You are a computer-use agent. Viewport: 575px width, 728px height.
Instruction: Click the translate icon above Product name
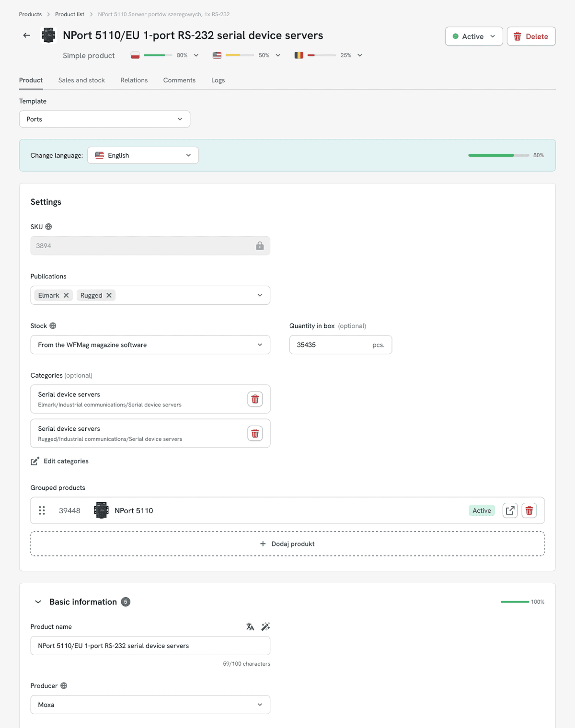pos(250,626)
